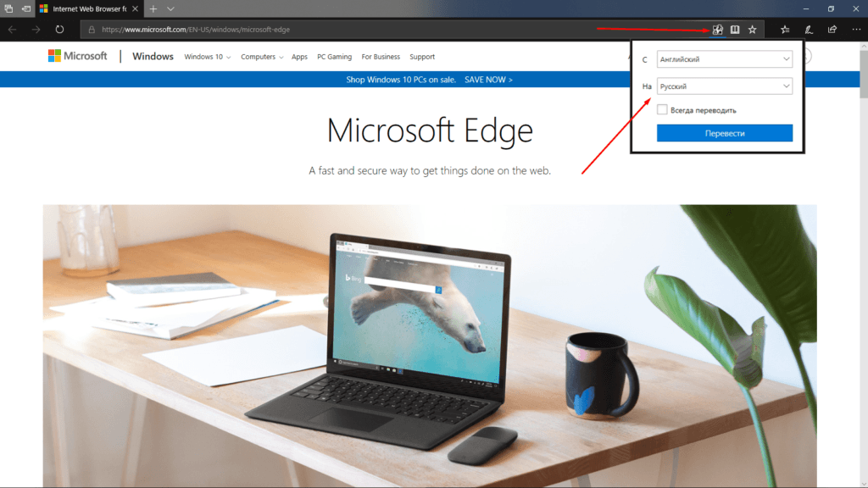Show tab previews with the chevron

tap(170, 8)
